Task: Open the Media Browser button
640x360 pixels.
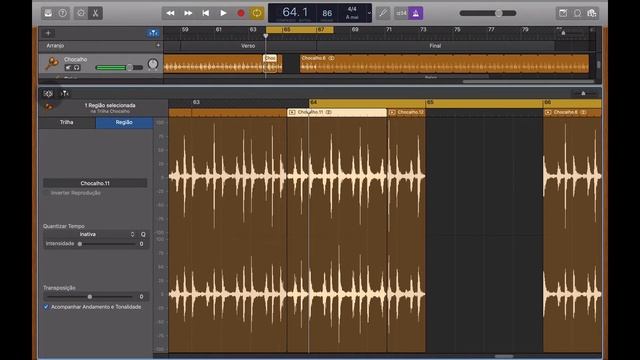Action: [x=592, y=13]
